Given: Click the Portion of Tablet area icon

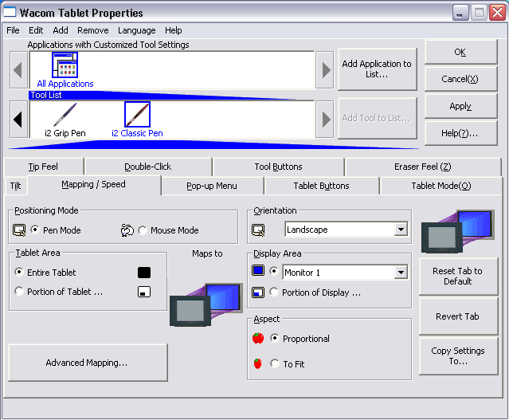Looking at the screenshot, I should click(144, 292).
